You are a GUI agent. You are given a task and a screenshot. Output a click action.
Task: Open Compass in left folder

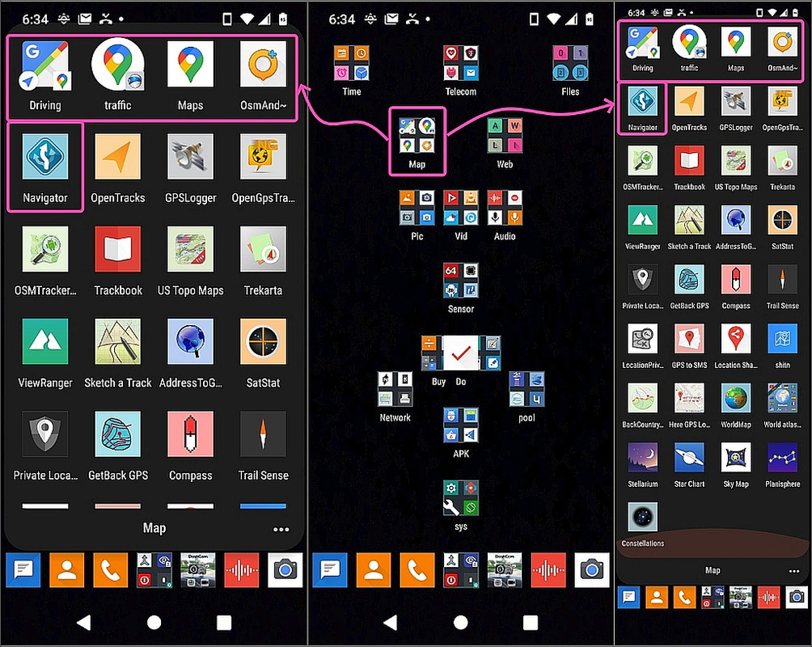190,434
